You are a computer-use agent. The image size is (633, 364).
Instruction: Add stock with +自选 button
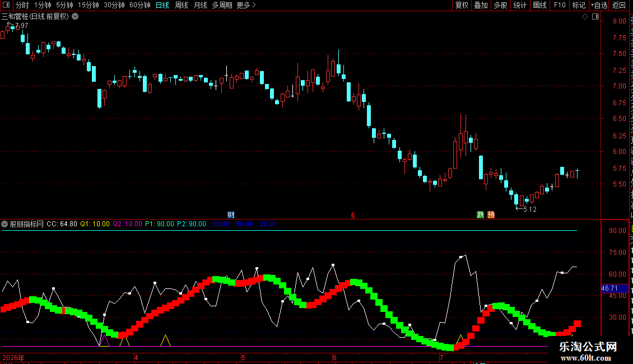click(x=599, y=5)
